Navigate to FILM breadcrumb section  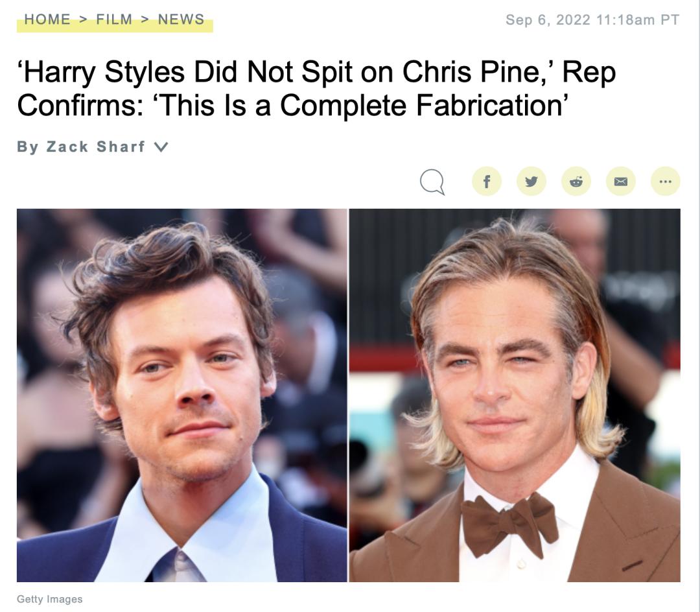pos(114,19)
